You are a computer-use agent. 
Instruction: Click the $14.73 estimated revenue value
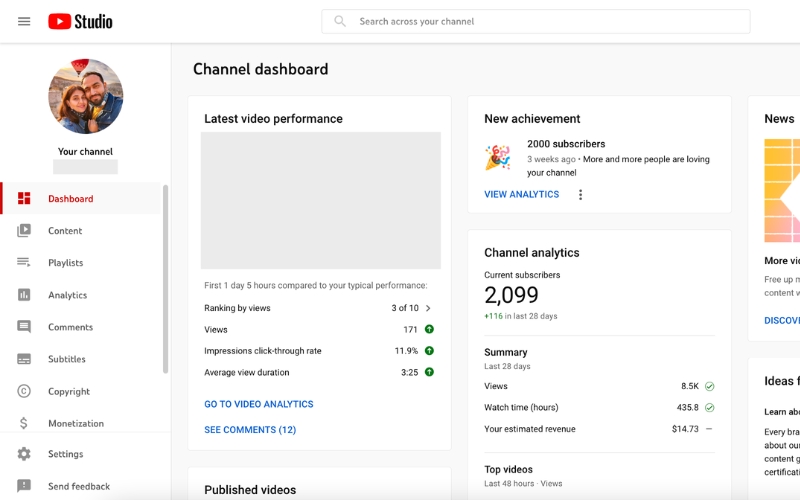tap(685, 429)
